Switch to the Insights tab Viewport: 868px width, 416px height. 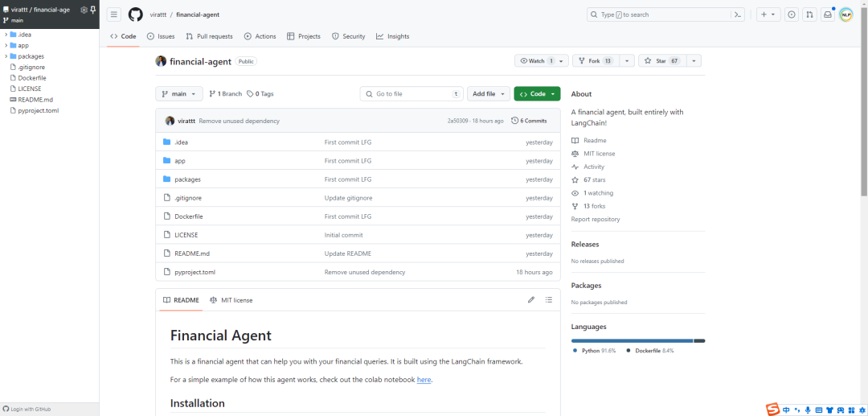(x=392, y=36)
